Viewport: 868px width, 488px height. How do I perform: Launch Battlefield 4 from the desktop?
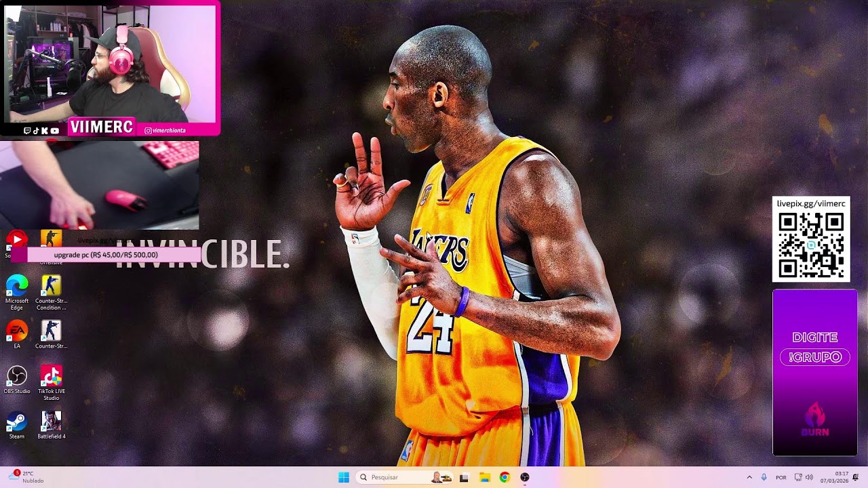(52, 425)
